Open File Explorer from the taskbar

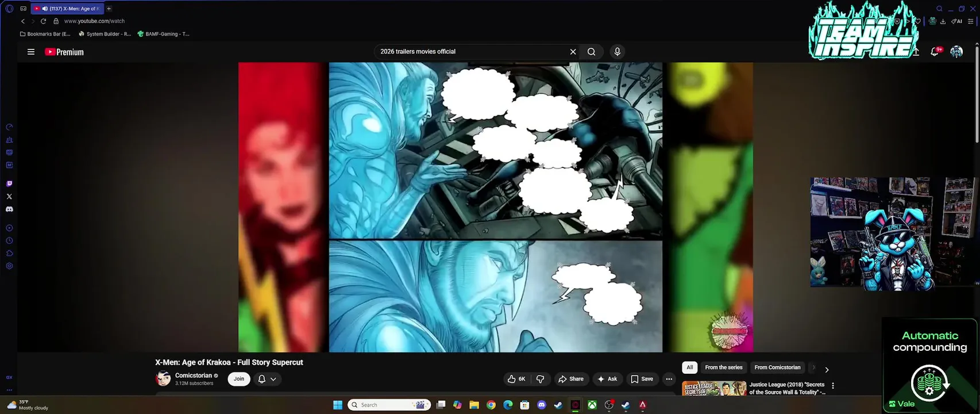pos(474,405)
